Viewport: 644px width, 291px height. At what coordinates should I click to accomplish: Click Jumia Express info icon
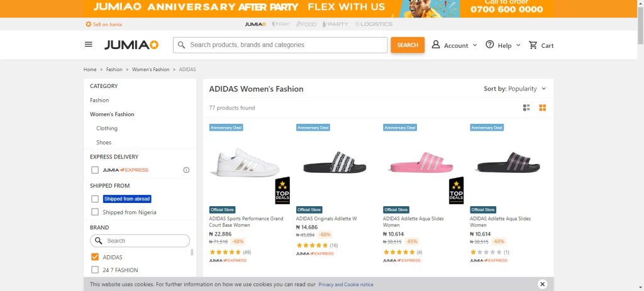(x=186, y=170)
